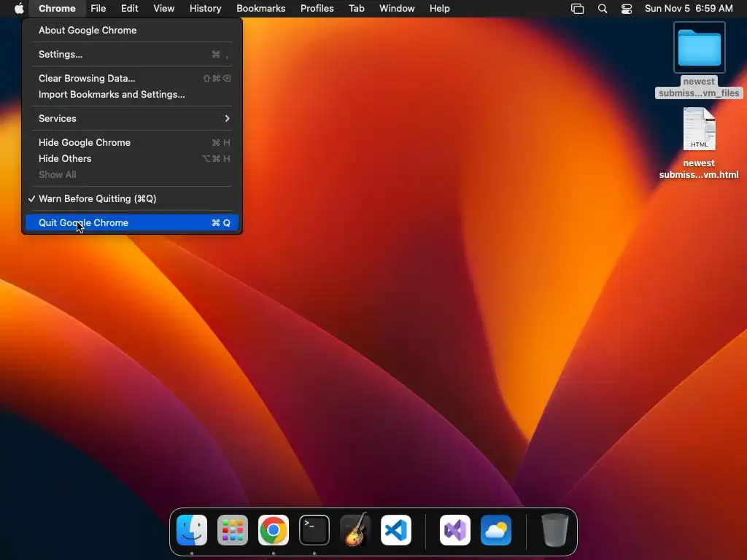Open the Help menu

tap(439, 9)
